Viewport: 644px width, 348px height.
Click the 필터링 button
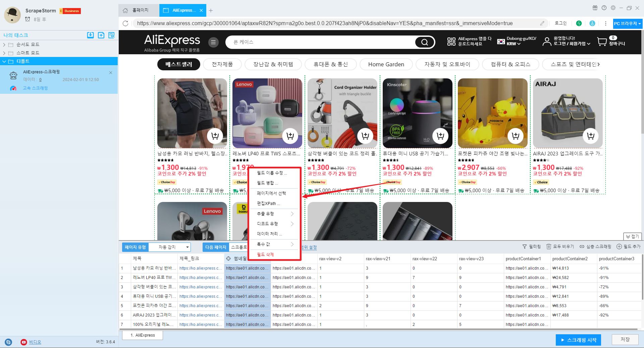(532, 247)
